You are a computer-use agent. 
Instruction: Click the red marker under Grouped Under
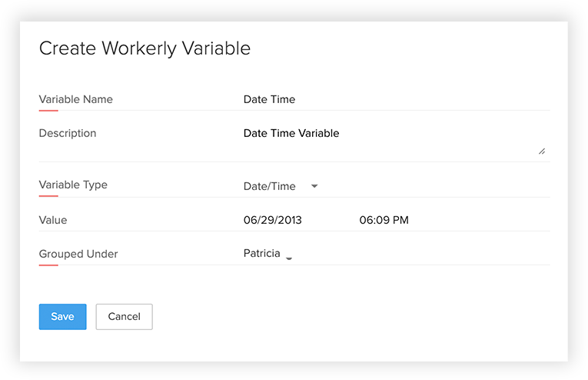point(48,265)
